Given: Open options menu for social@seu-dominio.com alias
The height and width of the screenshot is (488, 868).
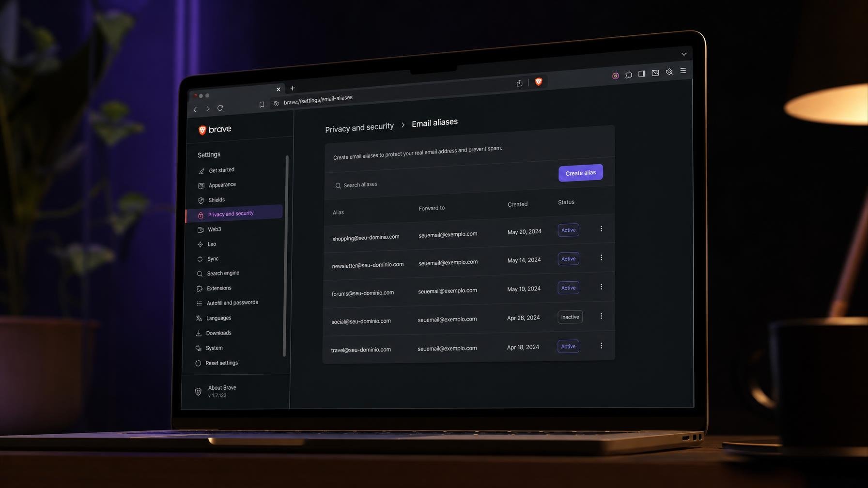Looking at the screenshot, I should click(601, 316).
